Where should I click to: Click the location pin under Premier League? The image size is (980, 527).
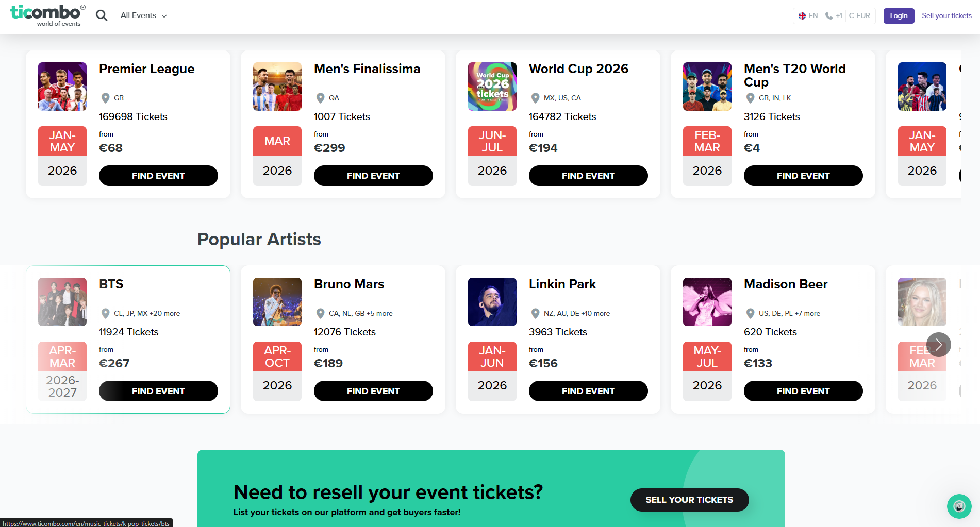106,98
